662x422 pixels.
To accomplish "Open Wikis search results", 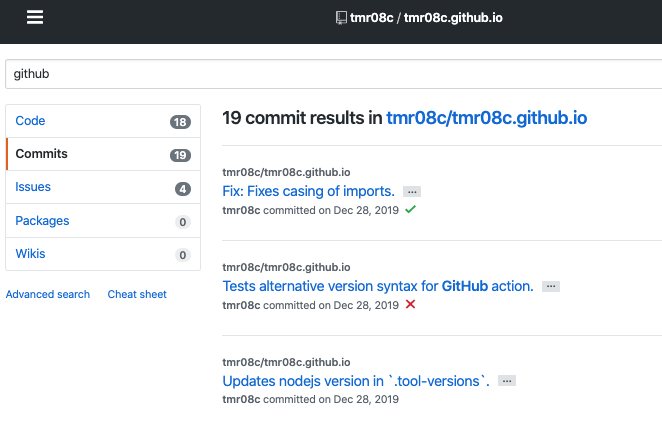I will [x=103, y=254].
